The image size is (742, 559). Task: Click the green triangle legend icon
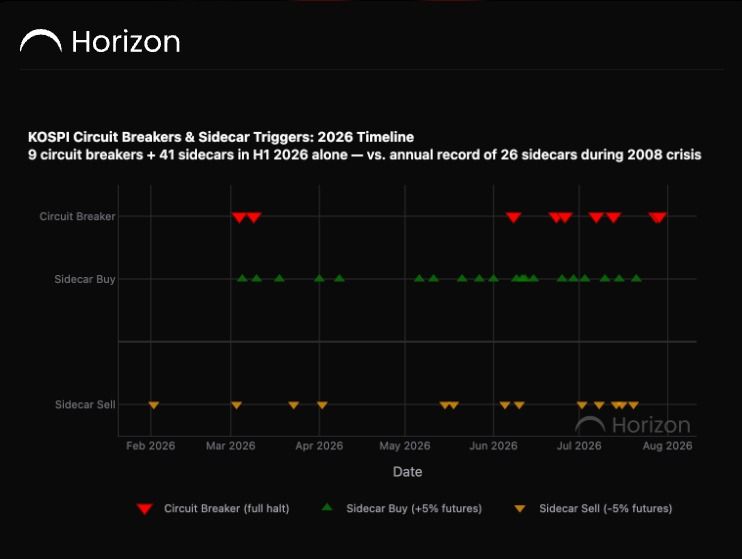click(327, 507)
